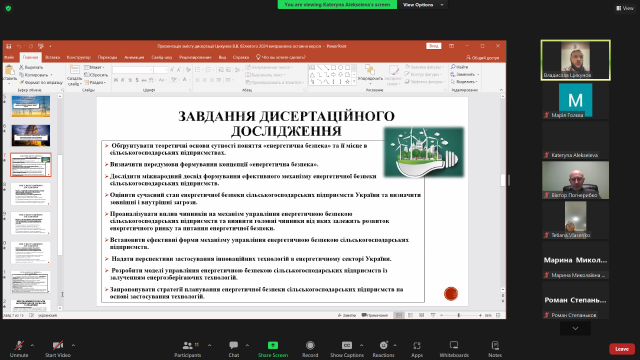This screenshot has width=640, height=360.
Task: Select Владислав Цикунов's highlighted video tile
Action: [x=575, y=60]
